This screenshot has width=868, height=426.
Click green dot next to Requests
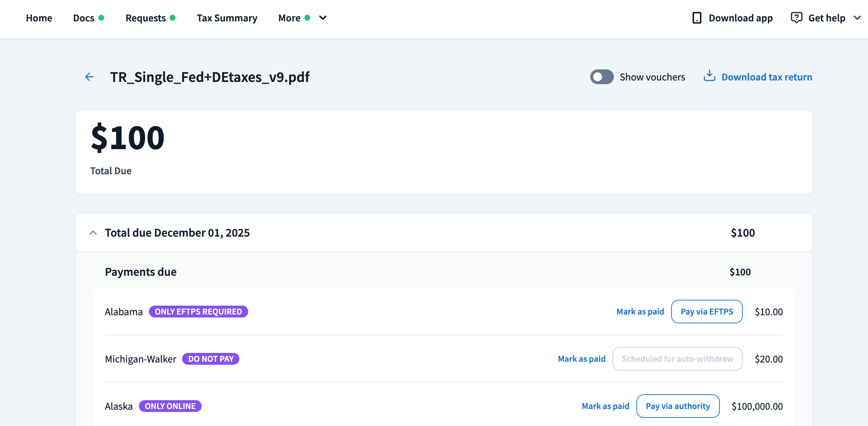click(x=172, y=18)
